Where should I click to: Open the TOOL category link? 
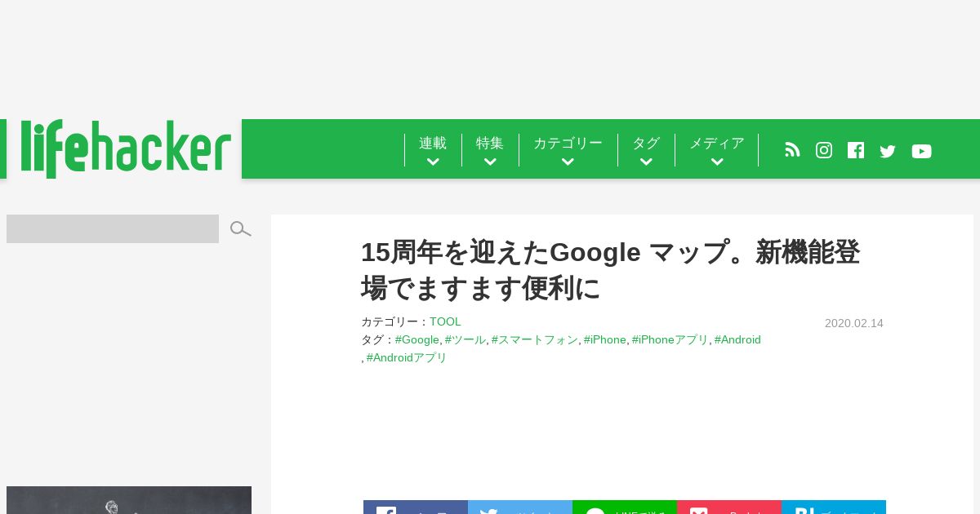tap(445, 321)
